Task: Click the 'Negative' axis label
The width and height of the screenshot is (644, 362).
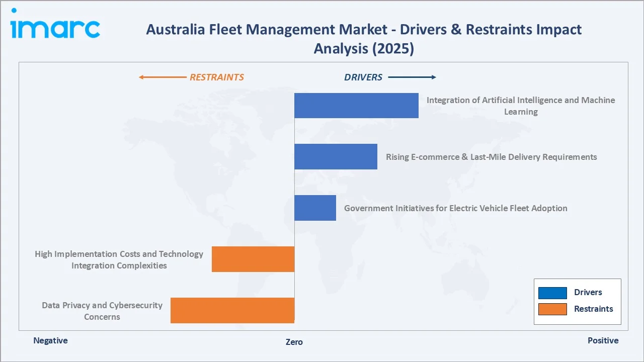Action: (50, 340)
